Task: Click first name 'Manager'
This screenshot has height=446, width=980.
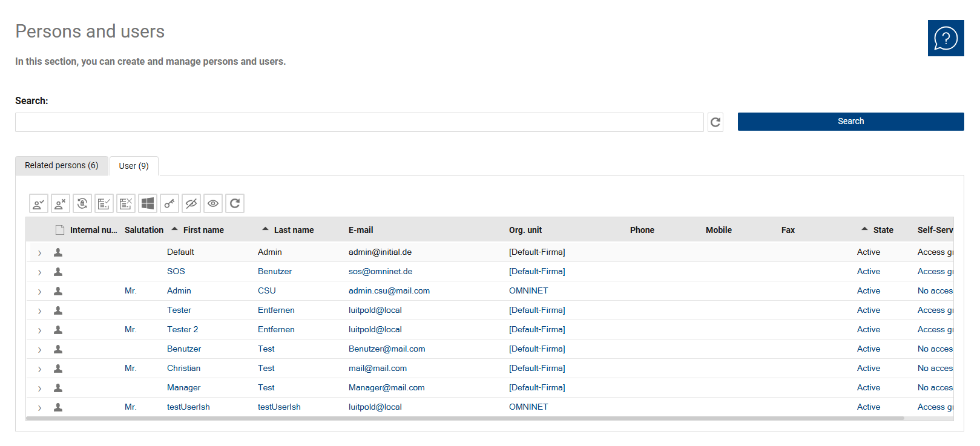Action: point(183,387)
